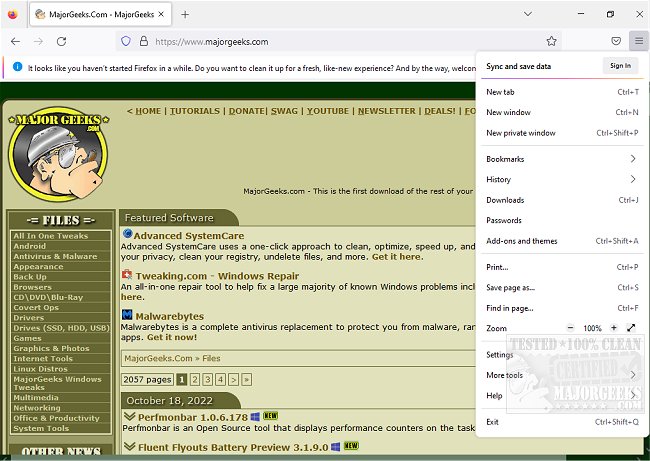Click the Windows Repair red icon
This screenshot has width=650, height=461.
tap(127, 274)
